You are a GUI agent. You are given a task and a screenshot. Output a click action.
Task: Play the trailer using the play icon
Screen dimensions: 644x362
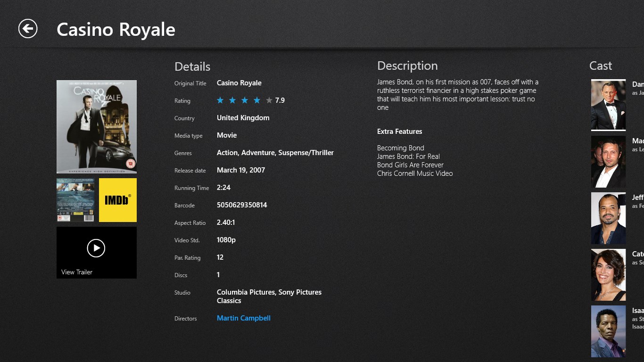click(x=96, y=248)
